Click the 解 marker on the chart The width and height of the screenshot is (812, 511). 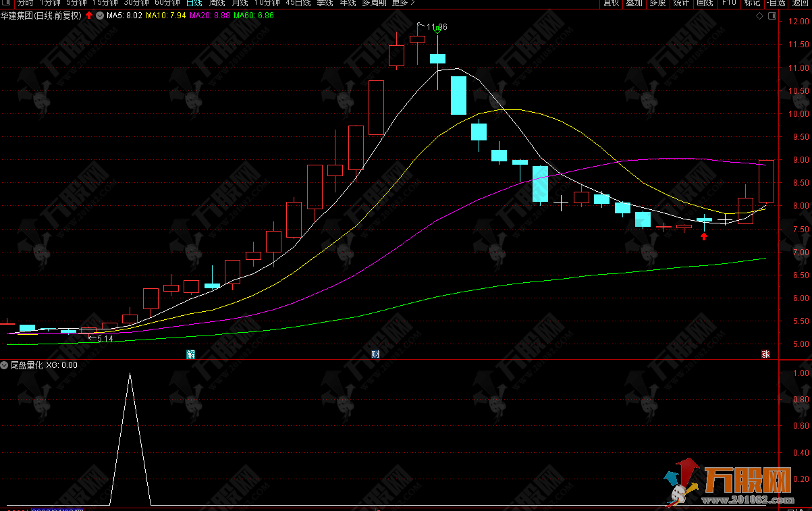click(x=191, y=354)
